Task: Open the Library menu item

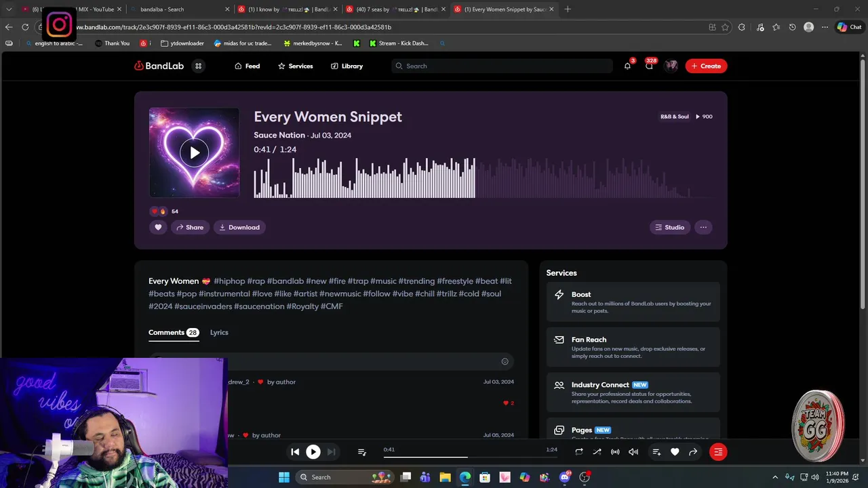Action: point(347,66)
